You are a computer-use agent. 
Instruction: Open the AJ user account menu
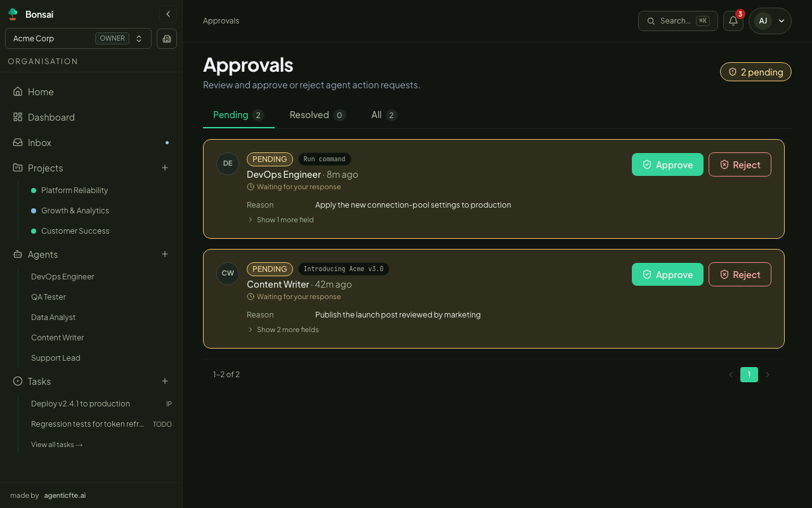click(x=770, y=21)
